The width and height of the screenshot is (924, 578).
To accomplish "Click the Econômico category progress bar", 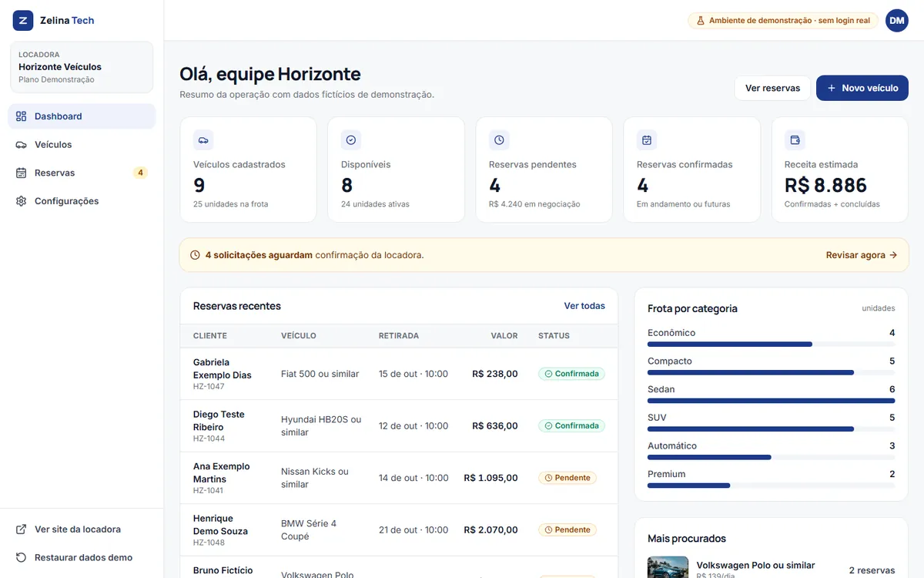I will (x=772, y=344).
